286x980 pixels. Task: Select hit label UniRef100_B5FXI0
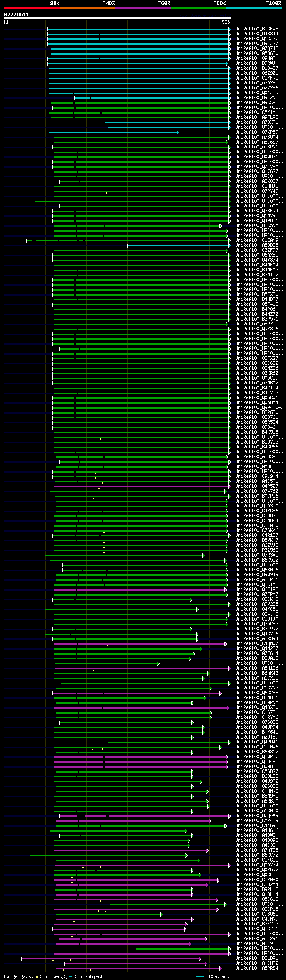(257, 294)
